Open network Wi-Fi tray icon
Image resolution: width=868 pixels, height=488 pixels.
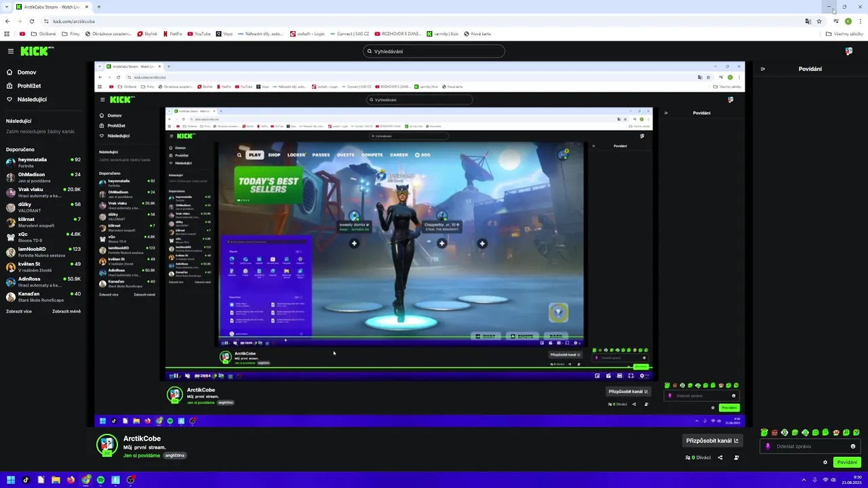pos(825,480)
